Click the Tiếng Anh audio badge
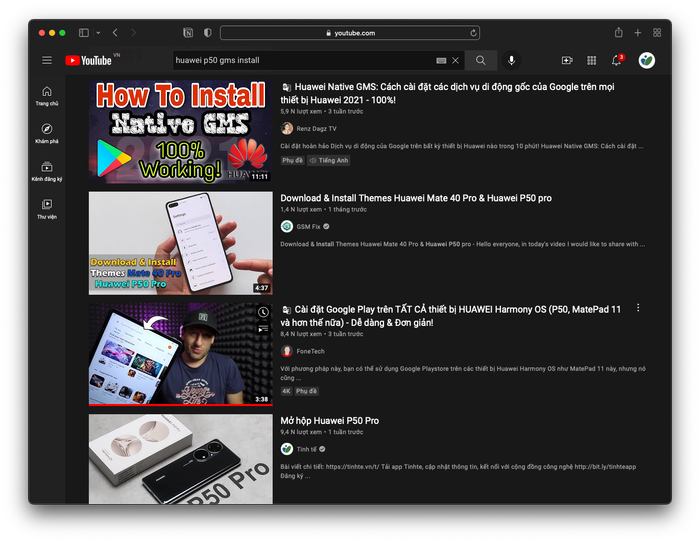 tap(329, 160)
